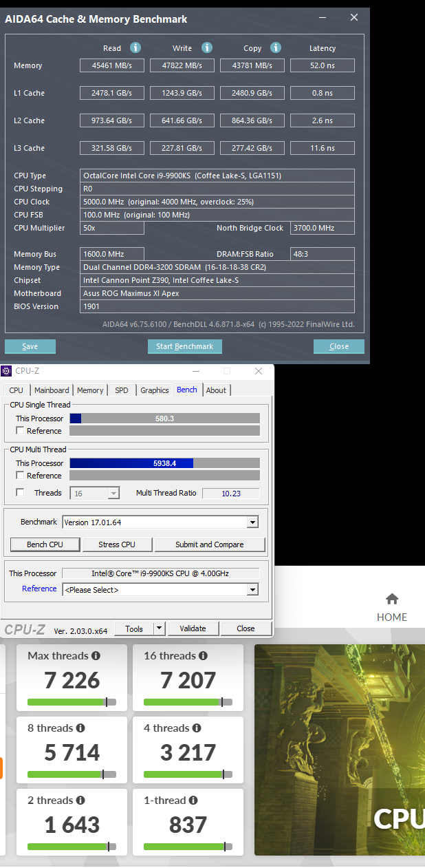The height and width of the screenshot is (868, 425).
Task: Click HOME link on 3DMark page
Action: click(x=392, y=617)
